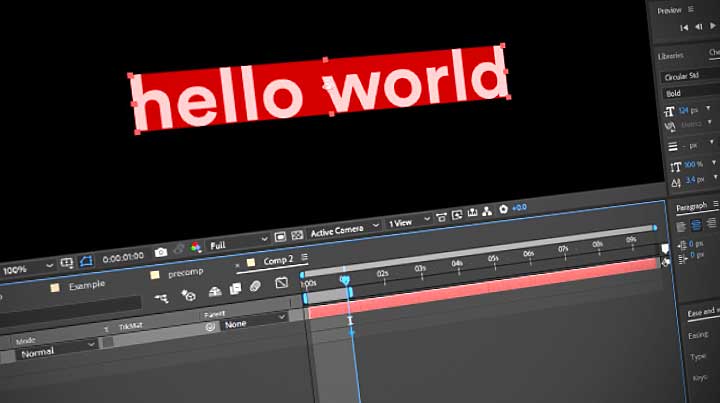Click the Show Snapshot icon

[179, 250]
